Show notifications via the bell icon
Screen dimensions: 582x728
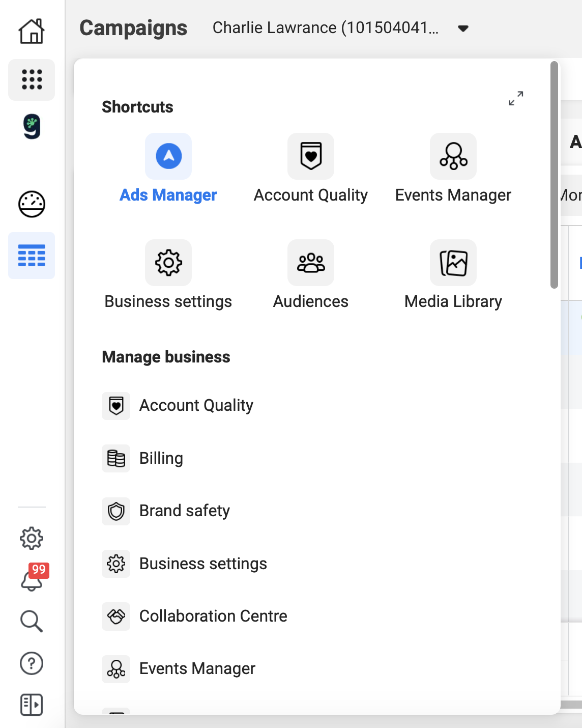pos(31,580)
